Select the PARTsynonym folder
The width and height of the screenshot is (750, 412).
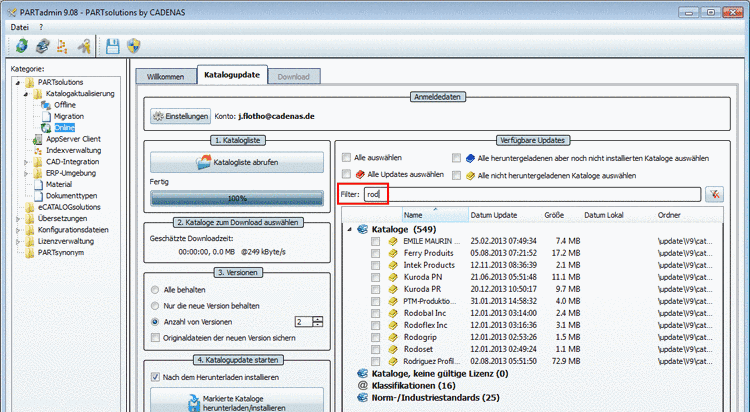point(61,253)
